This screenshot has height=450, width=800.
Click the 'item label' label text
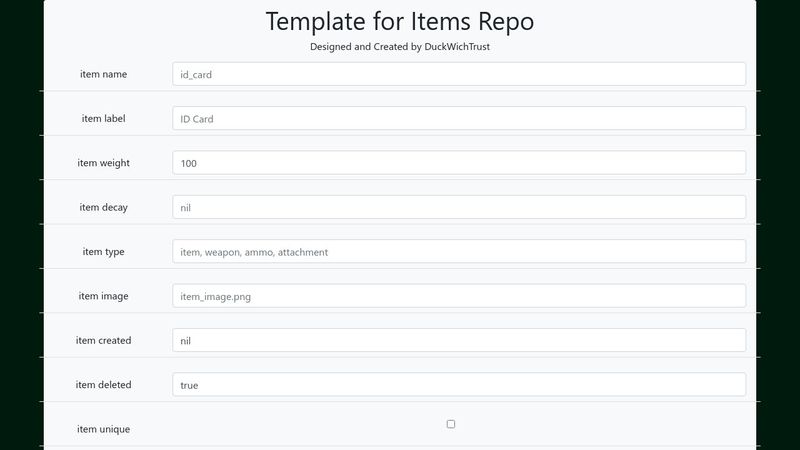click(104, 118)
